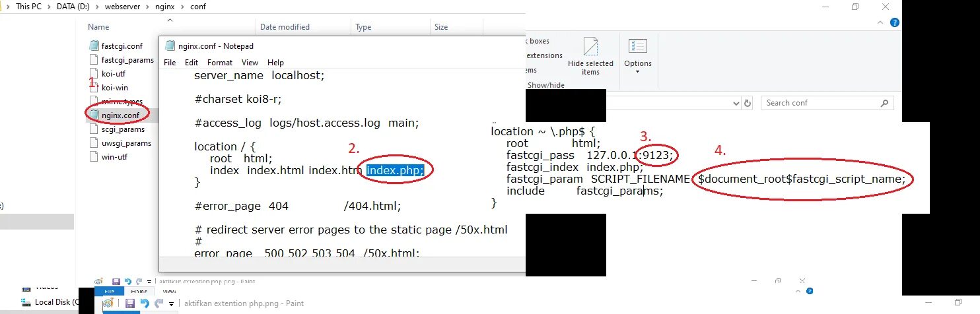This screenshot has width=980, height=314.
Task: Select the nginx.conf file name
Action: coord(120,115)
